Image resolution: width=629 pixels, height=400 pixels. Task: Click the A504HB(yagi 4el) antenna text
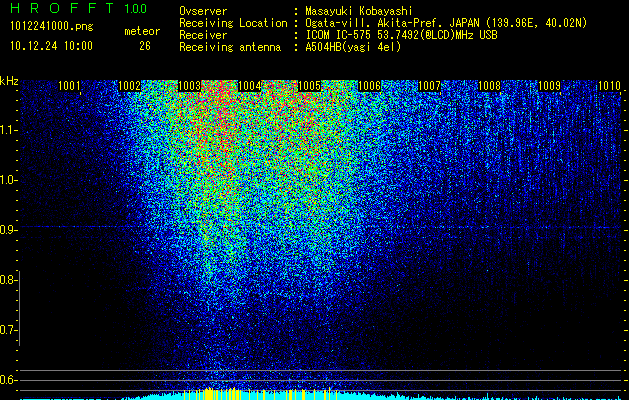(x=353, y=47)
